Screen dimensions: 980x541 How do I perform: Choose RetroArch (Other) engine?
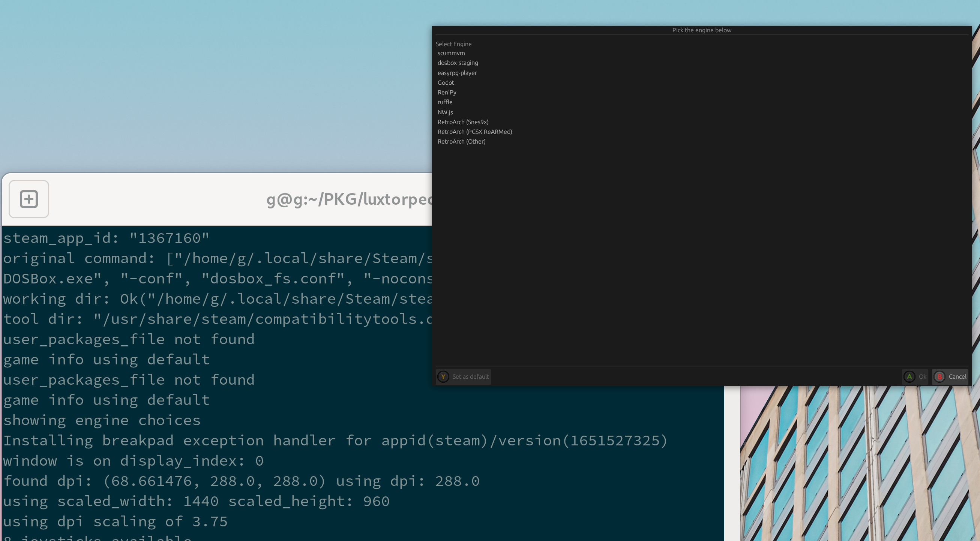pyautogui.click(x=462, y=141)
